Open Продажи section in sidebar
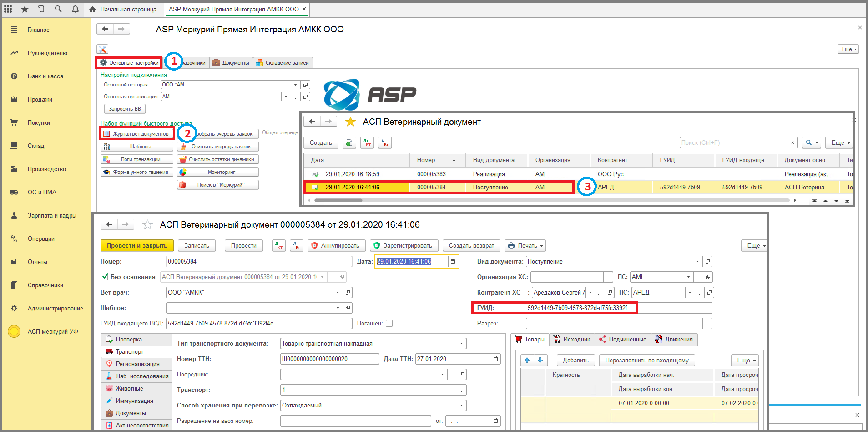The image size is (868, 432). click(40, 99)
